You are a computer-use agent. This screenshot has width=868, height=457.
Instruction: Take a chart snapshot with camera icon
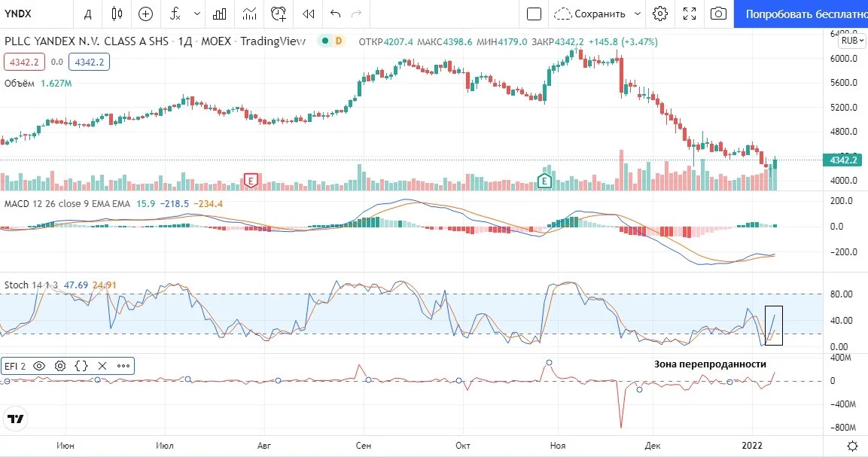718,14
